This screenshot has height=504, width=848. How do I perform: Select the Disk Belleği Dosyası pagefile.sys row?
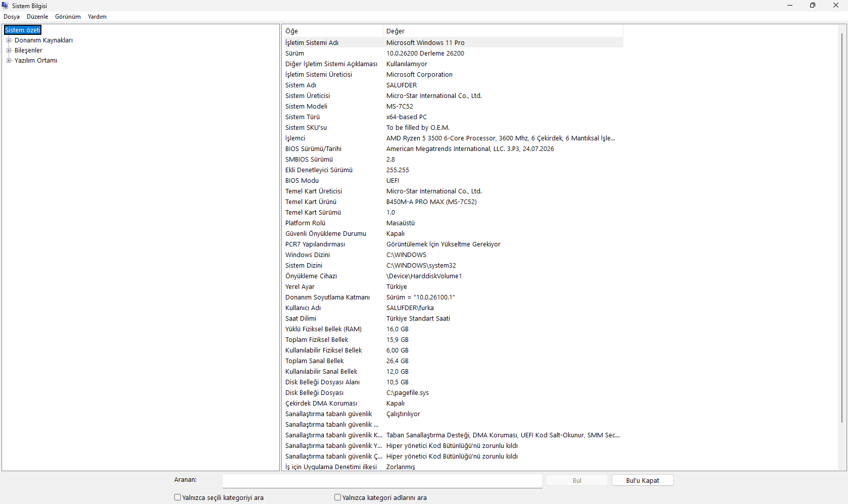(453, 393)
